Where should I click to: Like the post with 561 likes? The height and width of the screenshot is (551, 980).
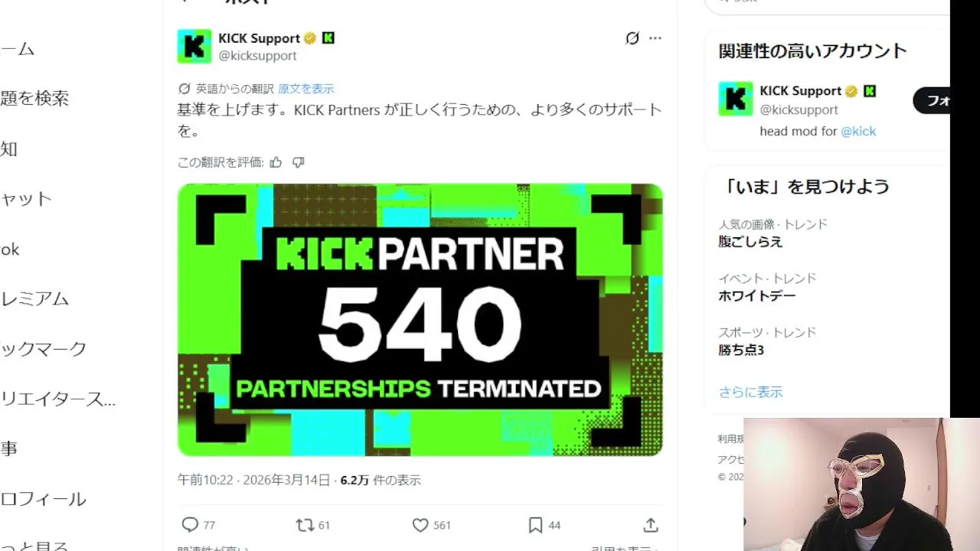click(420, 525)
